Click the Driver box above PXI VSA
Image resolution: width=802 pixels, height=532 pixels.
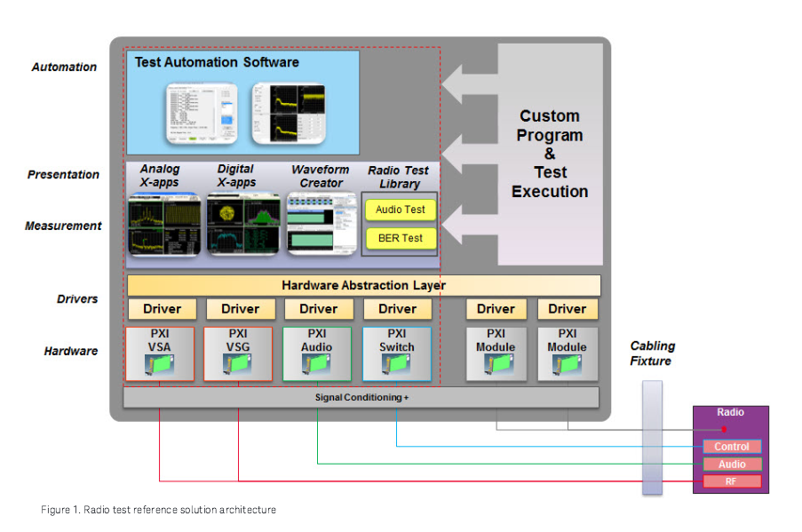point(162,309)
